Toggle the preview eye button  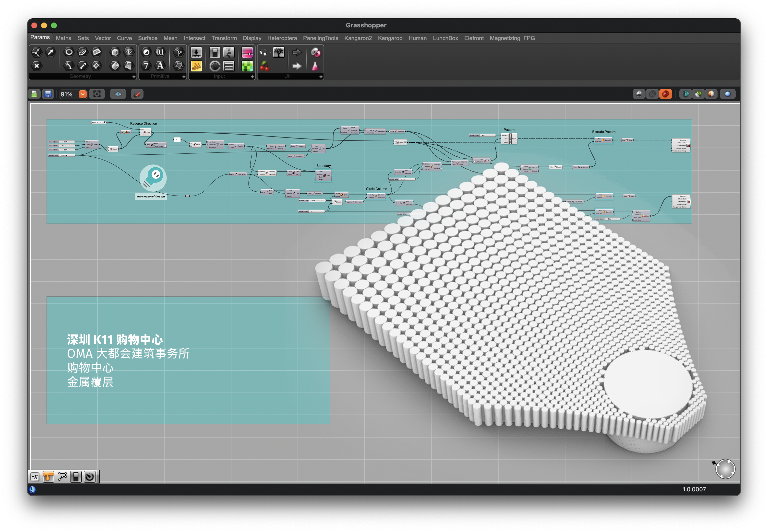118,94
